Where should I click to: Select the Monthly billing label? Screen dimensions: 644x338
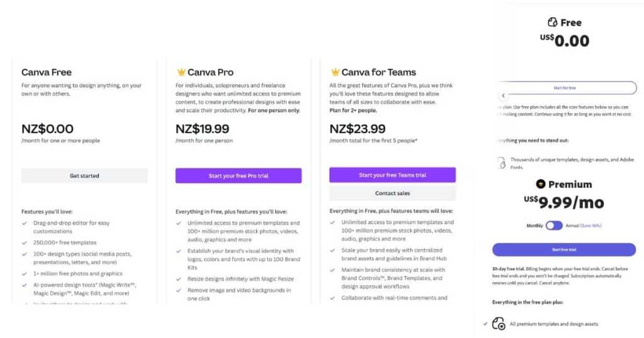(x=533, y=226)
